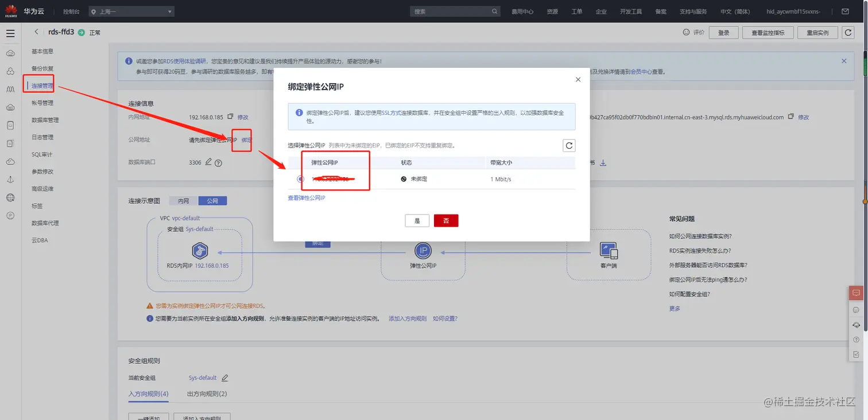Screen dimensions: 868x420
Task: Open the 中文（简体）language selector
Action: click(x=736, y=11)
